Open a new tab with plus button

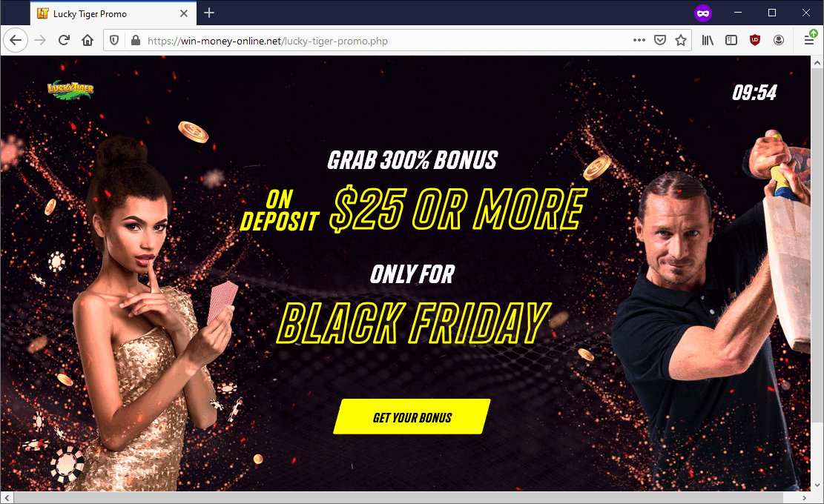coord(209,13)
